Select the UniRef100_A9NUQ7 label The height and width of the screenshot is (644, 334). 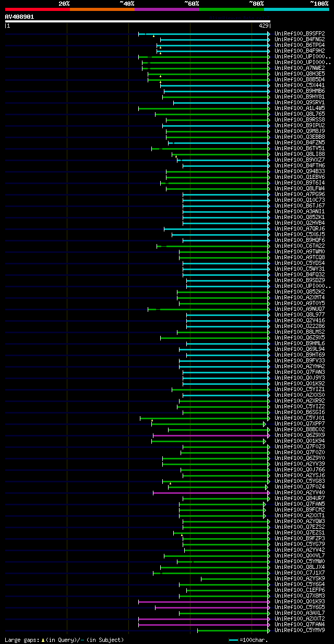[300, 309]
